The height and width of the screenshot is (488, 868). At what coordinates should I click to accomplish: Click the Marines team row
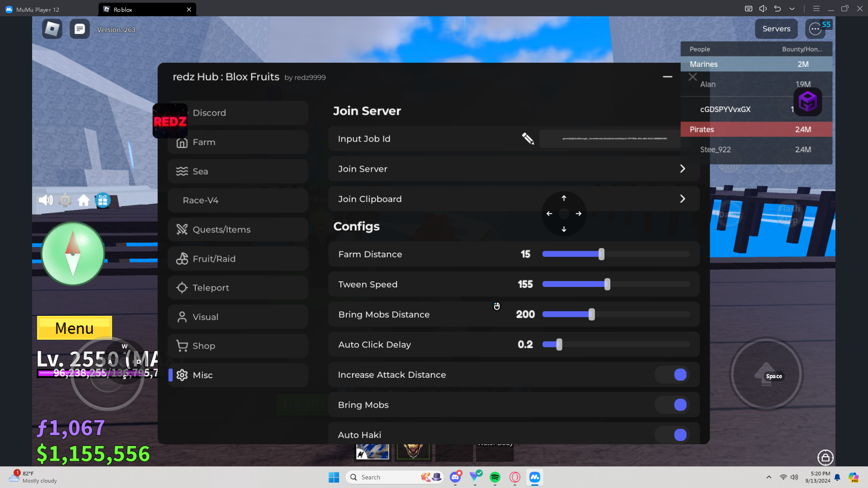click(756, 64)
